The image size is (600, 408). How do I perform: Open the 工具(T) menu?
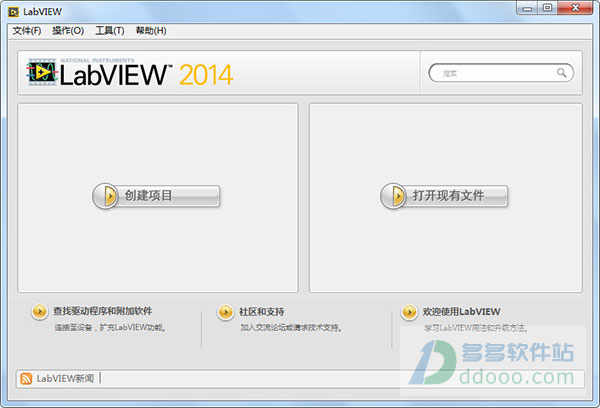click(110, 31)
